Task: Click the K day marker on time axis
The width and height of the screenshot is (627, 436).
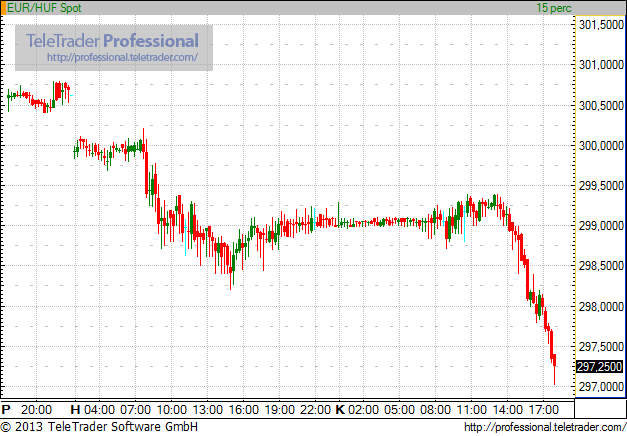Action: pos(340,410)
